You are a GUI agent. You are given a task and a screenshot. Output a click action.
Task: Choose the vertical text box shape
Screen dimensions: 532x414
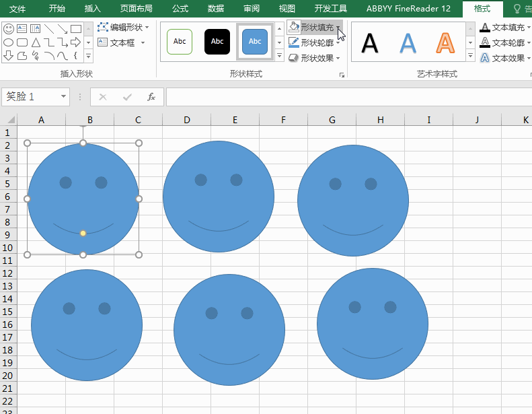pyautogui.click(x=35, y=29)
